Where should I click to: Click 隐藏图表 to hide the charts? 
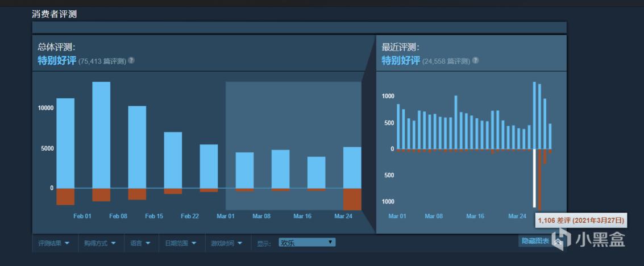(535, 241)
